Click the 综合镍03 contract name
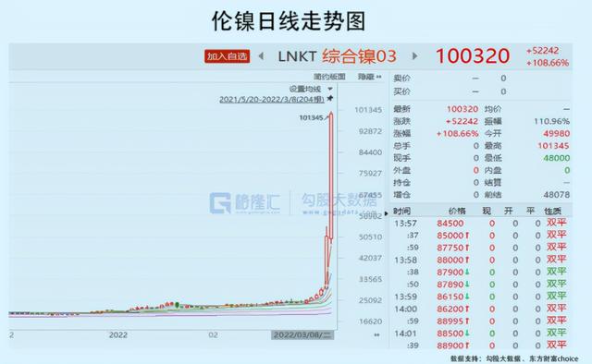Viewport: 592px width, 364px height. (359, 56)
